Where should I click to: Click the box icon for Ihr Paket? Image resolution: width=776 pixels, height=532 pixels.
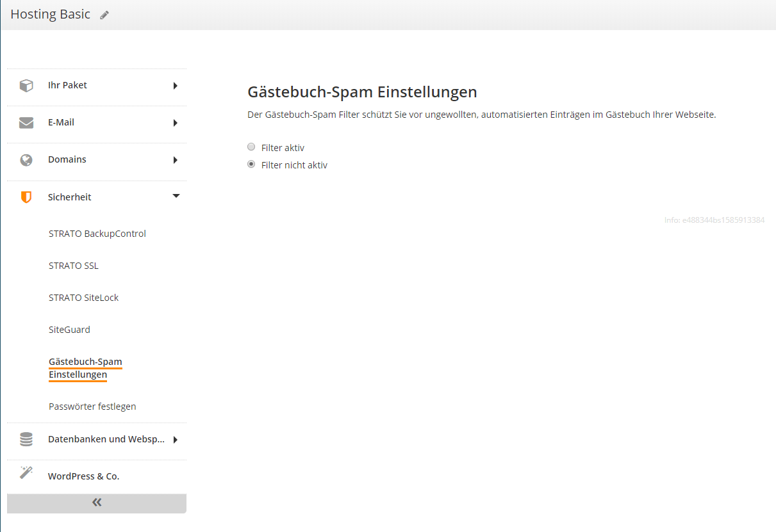(26, 85)
